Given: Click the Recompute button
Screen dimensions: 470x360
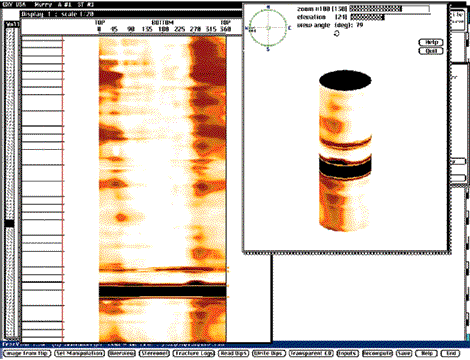Looking at the screenshot, I should [377, 353].
